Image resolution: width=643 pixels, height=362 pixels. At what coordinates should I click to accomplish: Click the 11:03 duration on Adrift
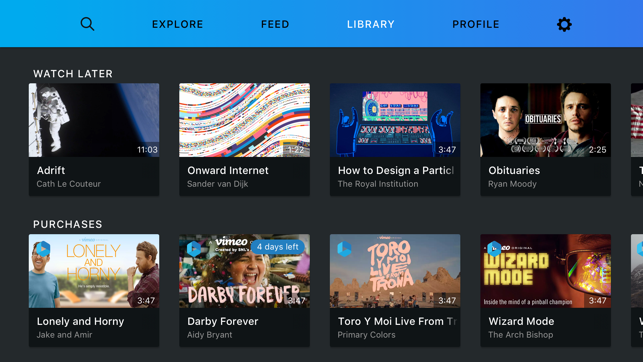pyautogui.click(x=147, y=150)
